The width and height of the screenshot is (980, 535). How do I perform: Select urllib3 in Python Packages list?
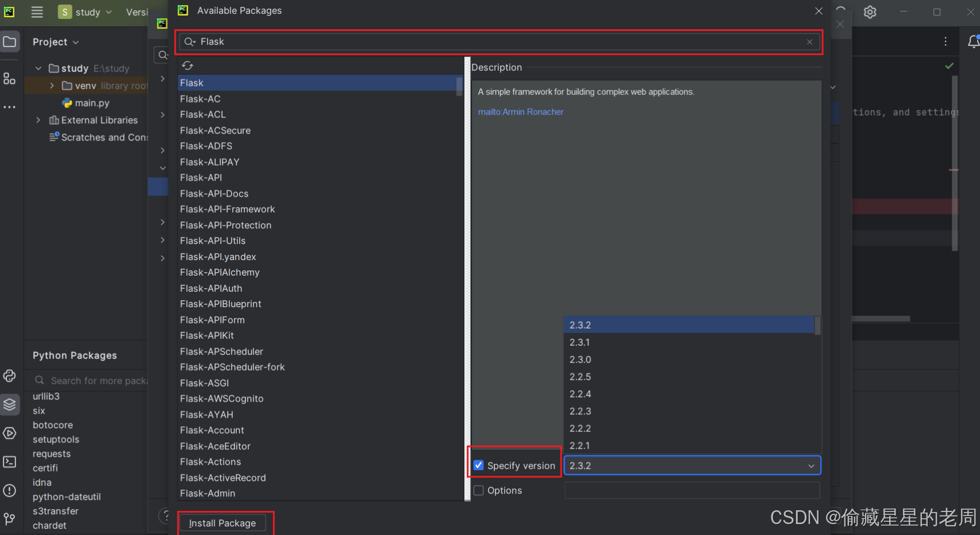click(46, 396)
